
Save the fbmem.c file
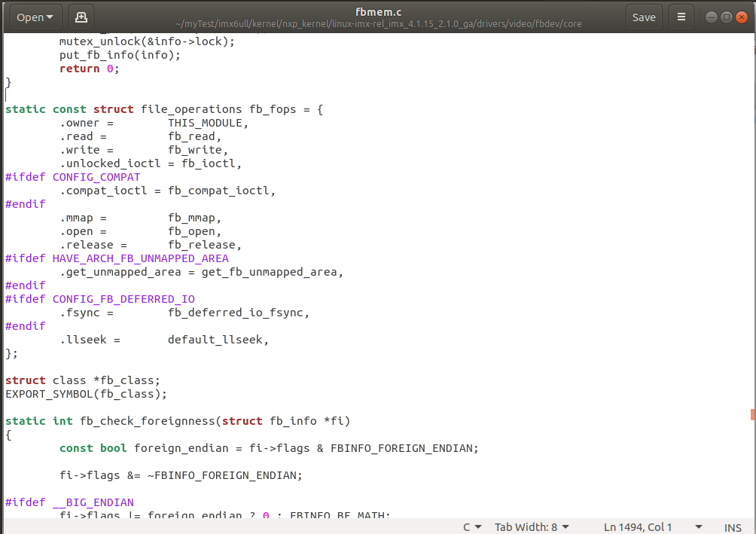644,17
